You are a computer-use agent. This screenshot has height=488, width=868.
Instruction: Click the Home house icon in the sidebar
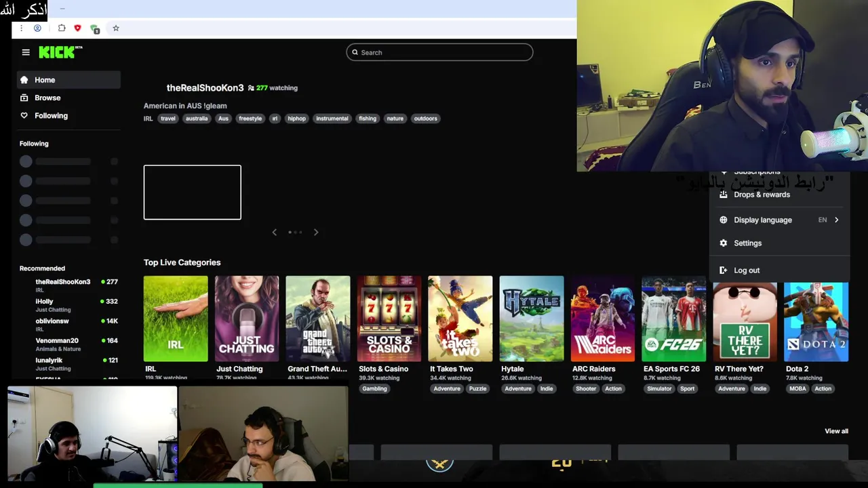(24, 80)
